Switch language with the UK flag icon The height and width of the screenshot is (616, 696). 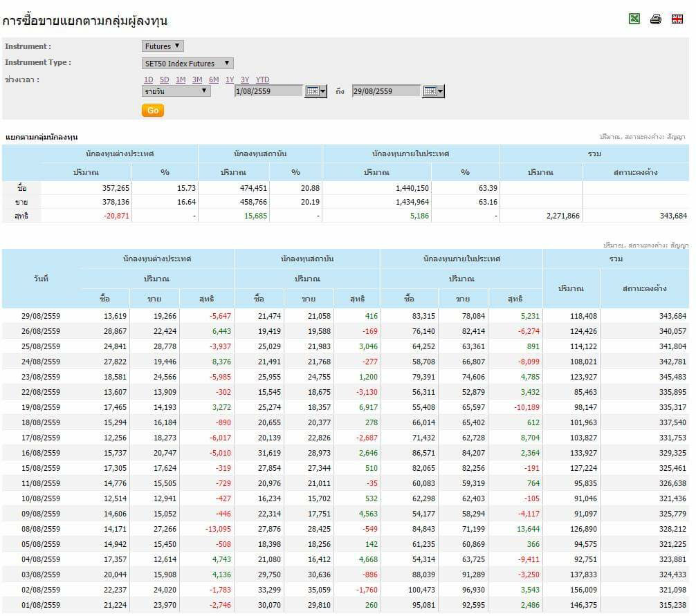coord(677,19)
